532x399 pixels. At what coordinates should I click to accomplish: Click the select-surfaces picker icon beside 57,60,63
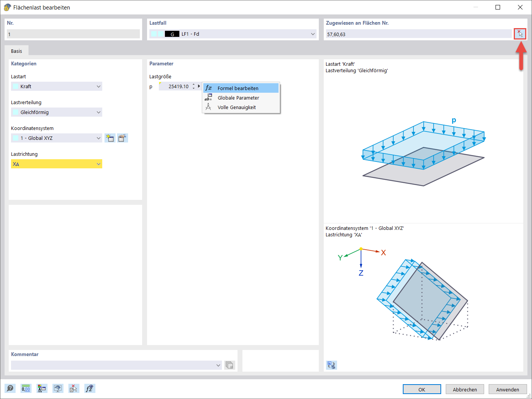pyautogui.click(x=520, y=34)
